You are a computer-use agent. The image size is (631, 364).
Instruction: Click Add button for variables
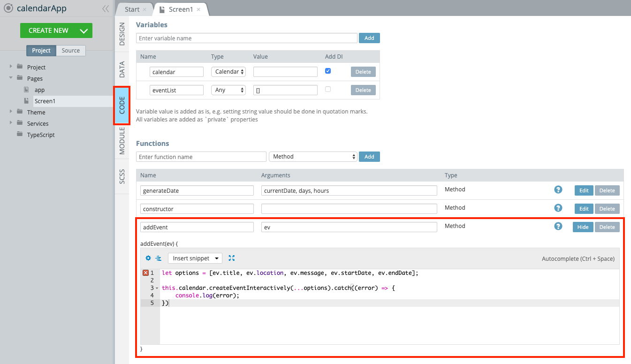[369, 38]
